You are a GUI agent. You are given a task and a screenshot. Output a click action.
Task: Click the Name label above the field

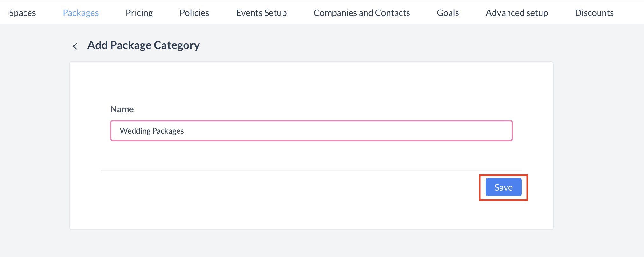pyautogui.click(x=122, y=109)
